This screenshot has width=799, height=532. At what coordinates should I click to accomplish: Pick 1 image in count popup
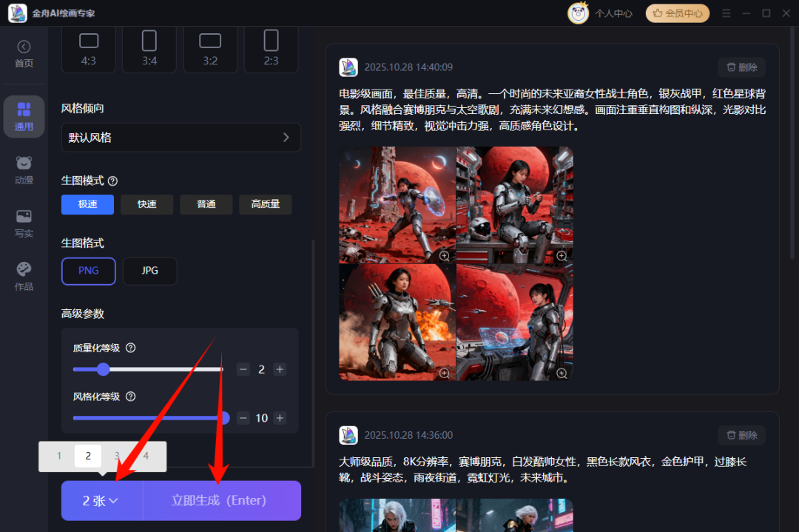[59, 456]
